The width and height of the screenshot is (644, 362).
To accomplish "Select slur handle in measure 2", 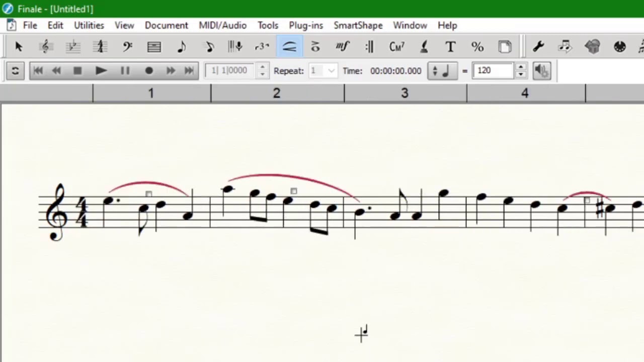I will coord(294,191).
